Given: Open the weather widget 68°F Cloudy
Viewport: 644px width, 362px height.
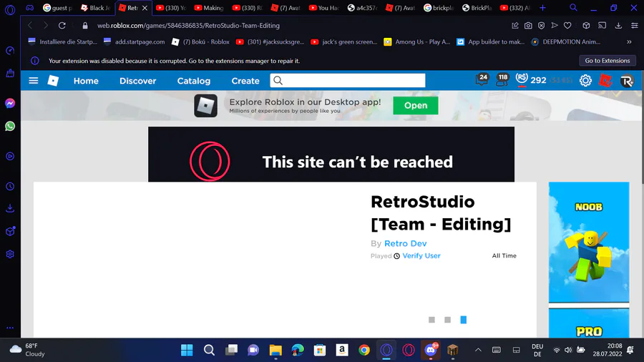Looking at the screenshot, I should pyautogui.click(x=27, y=350).
